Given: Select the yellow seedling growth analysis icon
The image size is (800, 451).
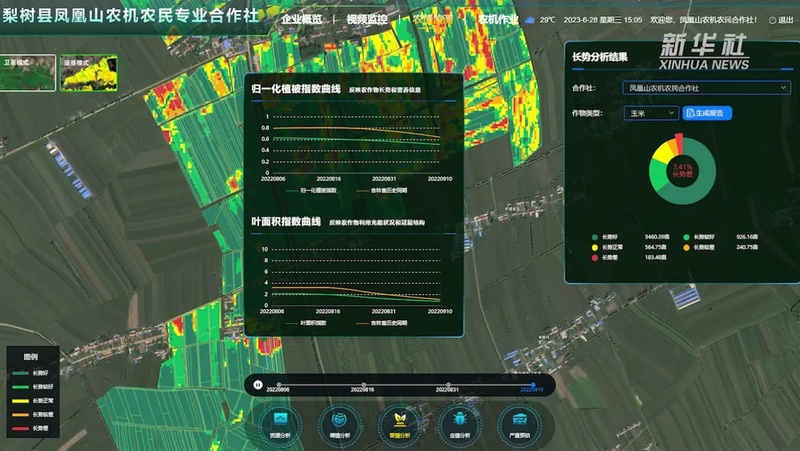Looking at the screenshot, I should click(400, 425).
